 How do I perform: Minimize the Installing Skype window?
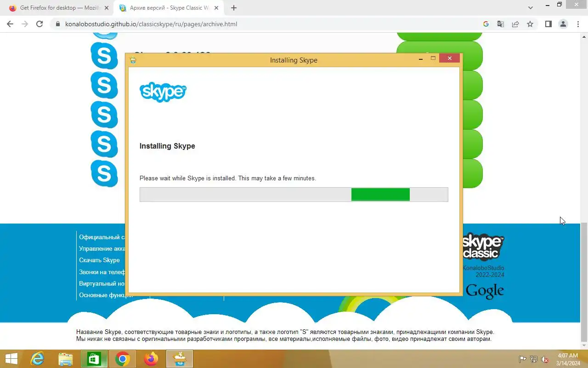coord(421,58)
